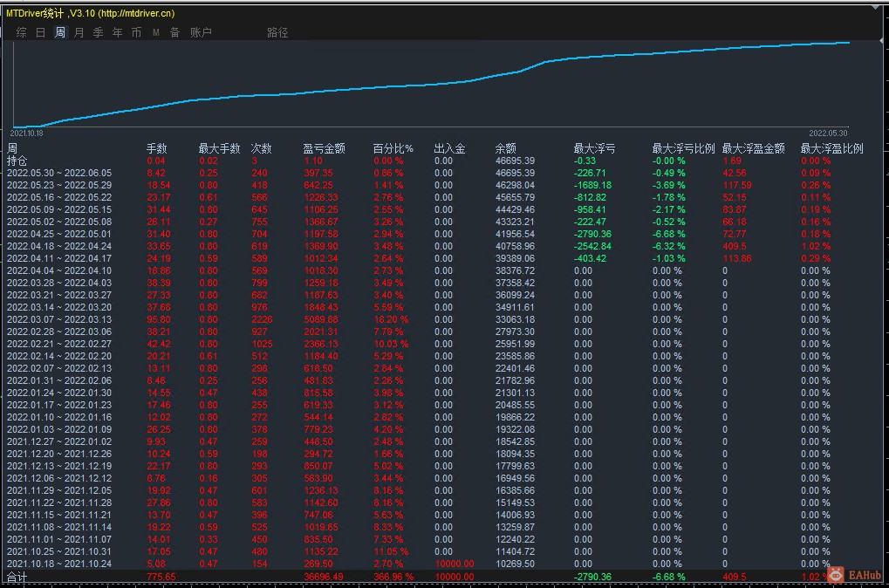Image resolution: width=889 pixels, height=588 pixels.
Task: Select the M tab
Action: 156,32
